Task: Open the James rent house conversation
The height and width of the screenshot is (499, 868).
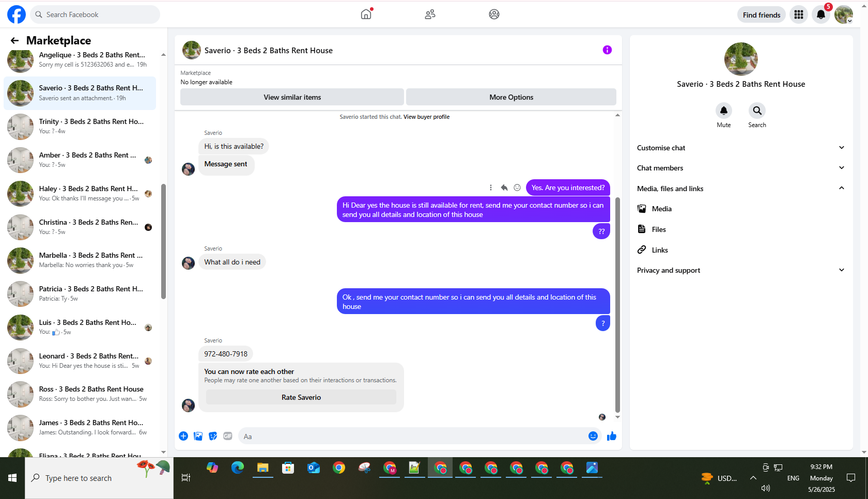Action: 80,428
